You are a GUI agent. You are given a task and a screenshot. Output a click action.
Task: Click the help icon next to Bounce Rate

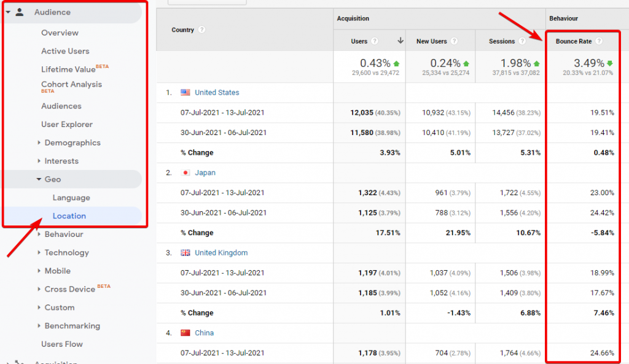(x=599, y=42)
